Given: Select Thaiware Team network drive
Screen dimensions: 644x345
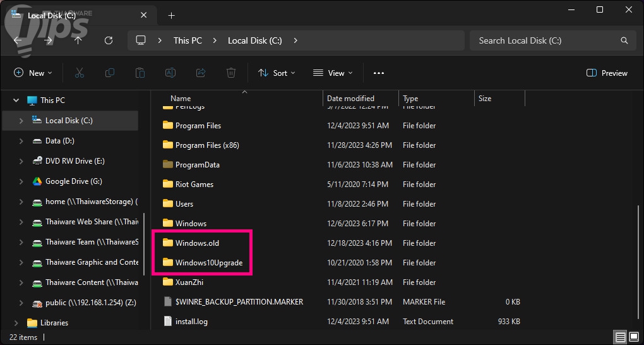Looking at the screenshot, I should point(92,242).
